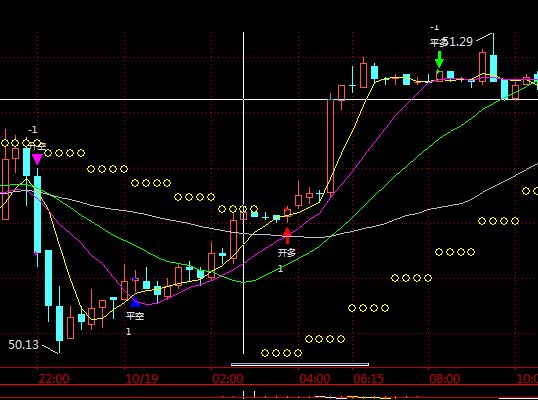Screen dimensions: 538x400
Task: Click the blue 平空 cover-short triangle marker
Action: point(135,302)
